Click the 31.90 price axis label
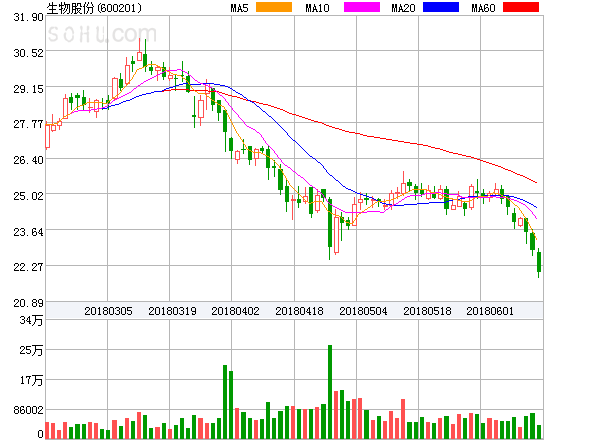The width and height of the screenshot is (600, 440). click(28, 17)
